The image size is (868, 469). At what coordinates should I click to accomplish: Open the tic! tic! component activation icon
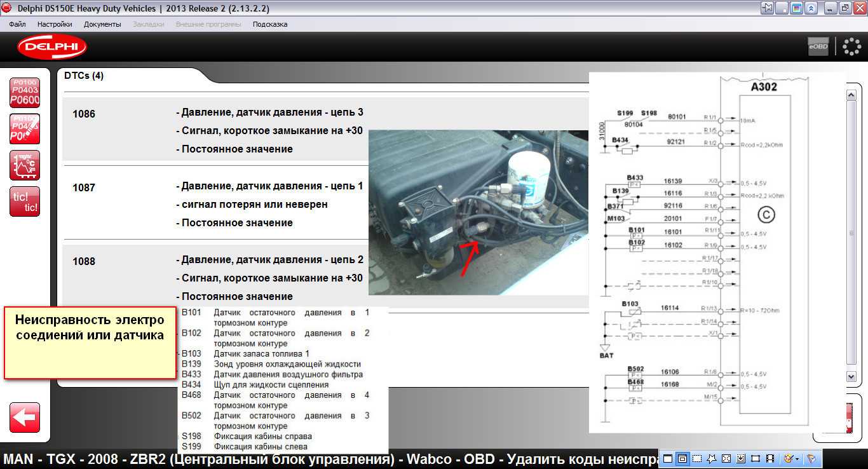click(x=25, y=201)
